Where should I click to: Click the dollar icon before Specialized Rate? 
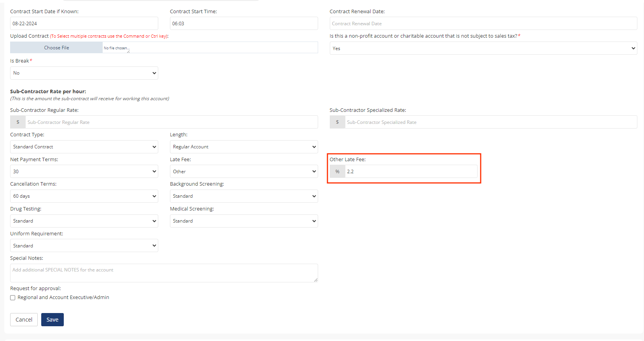coord(338,122)
